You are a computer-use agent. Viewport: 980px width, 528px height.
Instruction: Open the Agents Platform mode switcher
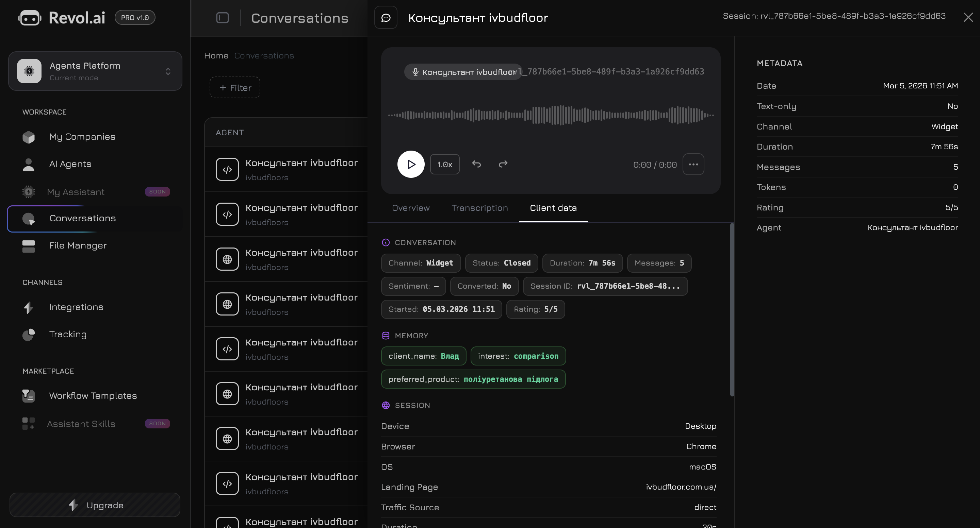(x=95, y=71)
